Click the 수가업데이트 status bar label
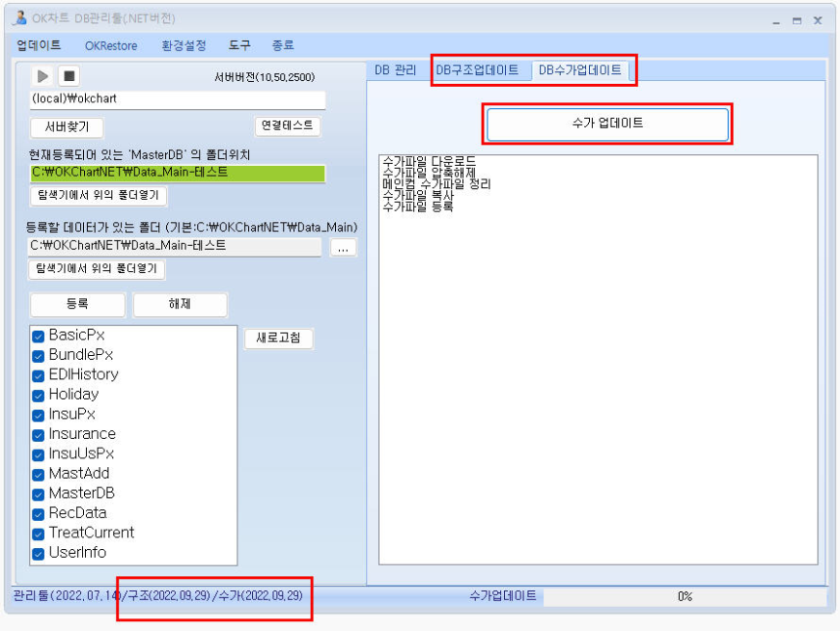Screen dimensions: 840x631 coord(502,596)
